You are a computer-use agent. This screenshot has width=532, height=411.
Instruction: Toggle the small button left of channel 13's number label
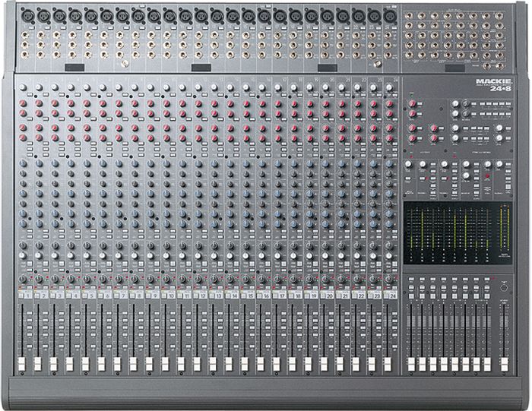(x=212, y=296)
